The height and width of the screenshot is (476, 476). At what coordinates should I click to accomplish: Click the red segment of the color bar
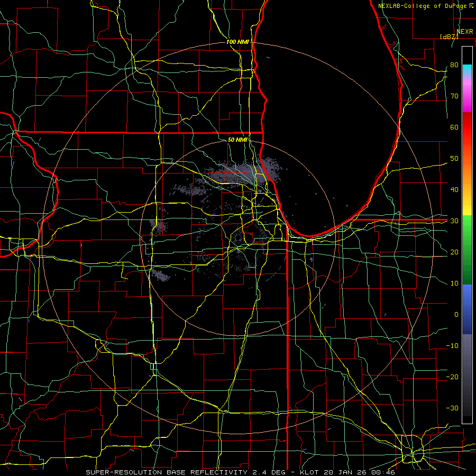tap(467, 127)
